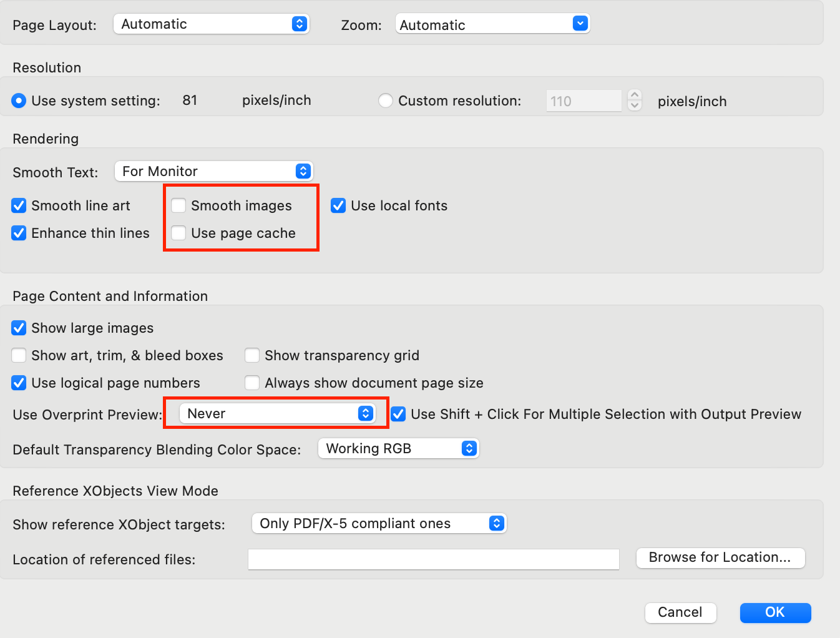This screenshot has width=840, height=638.
Task: Open the Zoom dropdown
Action: (x=492, y=23)
